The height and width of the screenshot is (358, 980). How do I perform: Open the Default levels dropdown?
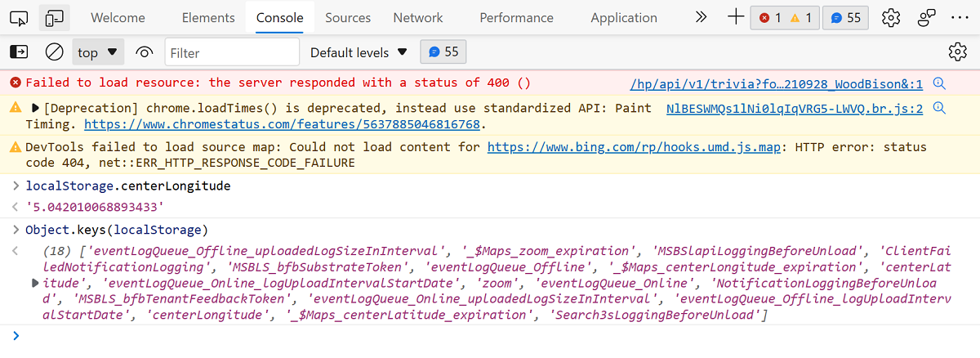point(359,52)
